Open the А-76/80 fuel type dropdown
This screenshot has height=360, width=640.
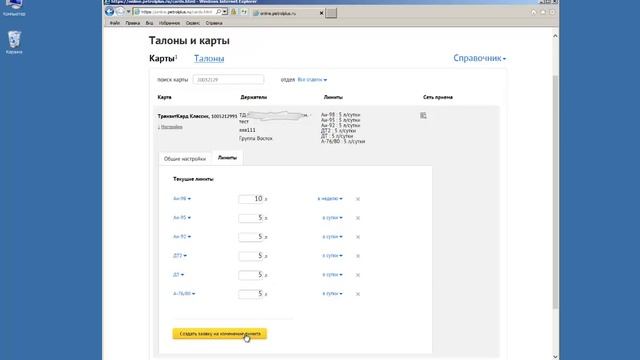point(184,293)
